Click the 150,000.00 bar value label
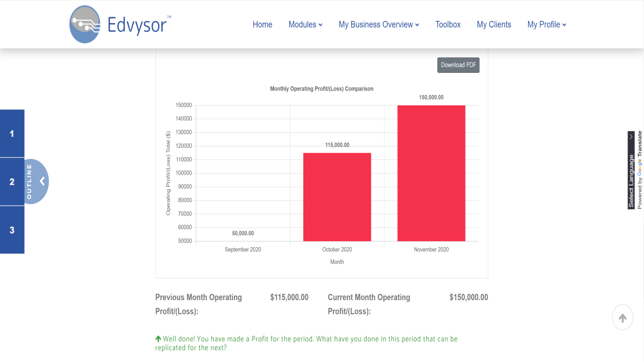The image size is (644, 362). (x=431, y=98)
